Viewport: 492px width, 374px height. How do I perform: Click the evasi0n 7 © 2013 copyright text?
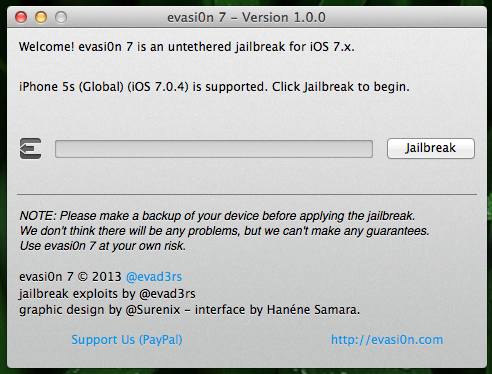[70, 277]
